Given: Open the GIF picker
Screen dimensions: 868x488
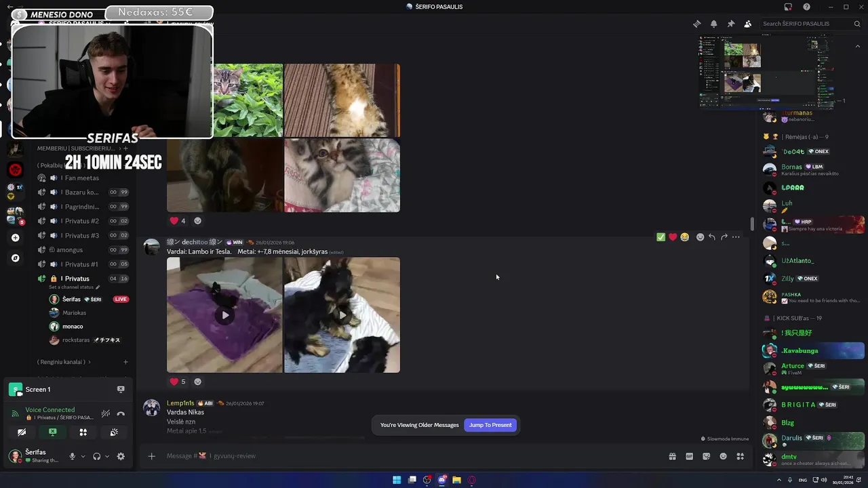Looking at the screenshot, I should click(689, 456).
